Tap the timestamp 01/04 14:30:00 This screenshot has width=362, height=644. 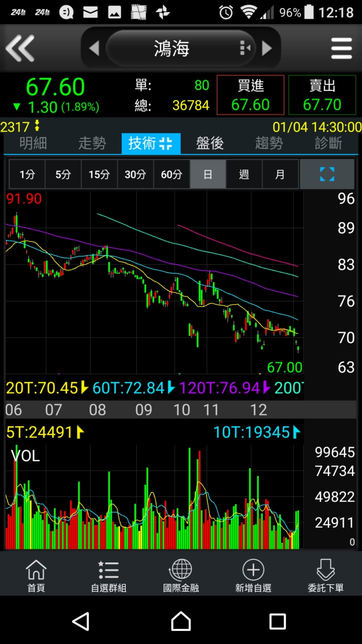(317, 126)
